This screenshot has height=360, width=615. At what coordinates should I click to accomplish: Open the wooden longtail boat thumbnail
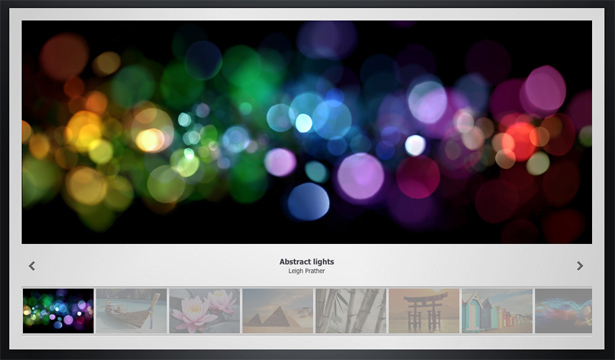[x=131, y=311]
